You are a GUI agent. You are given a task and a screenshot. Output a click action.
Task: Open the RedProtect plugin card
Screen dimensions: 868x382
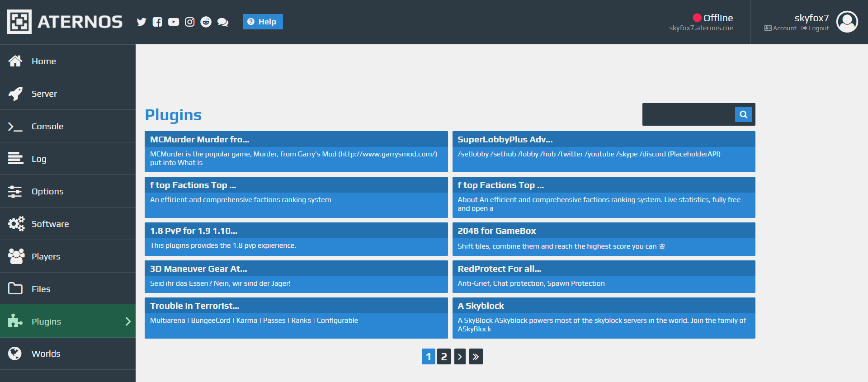(604, 277)
